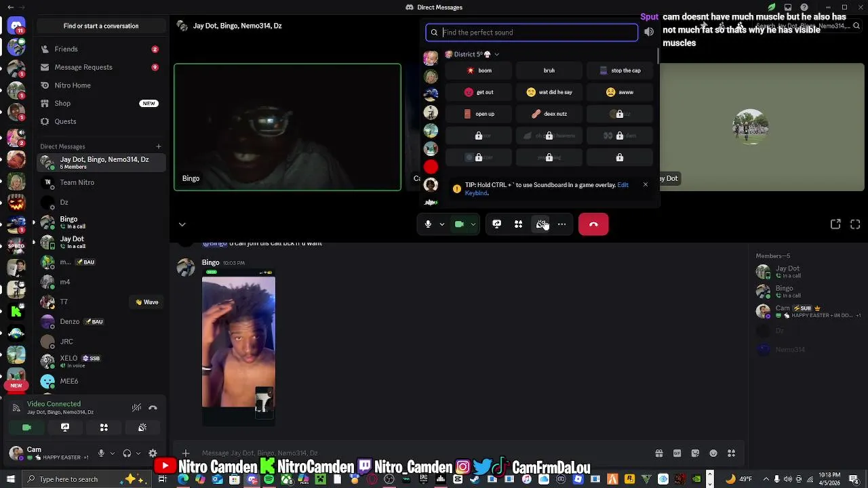Open MEE6 direct message
Viewport: 868px width, 488px height.
pyautogui.click(x=101, y=381)
